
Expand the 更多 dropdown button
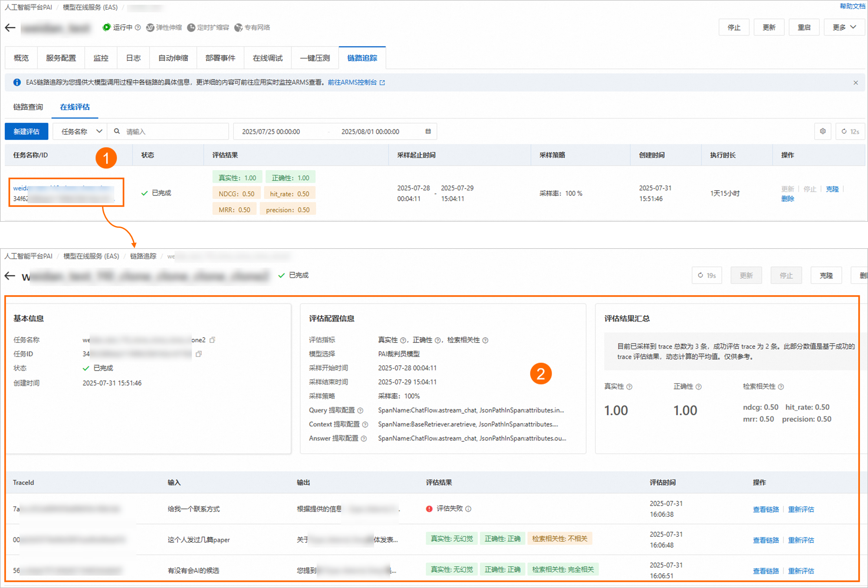click(x=844, y=27)
